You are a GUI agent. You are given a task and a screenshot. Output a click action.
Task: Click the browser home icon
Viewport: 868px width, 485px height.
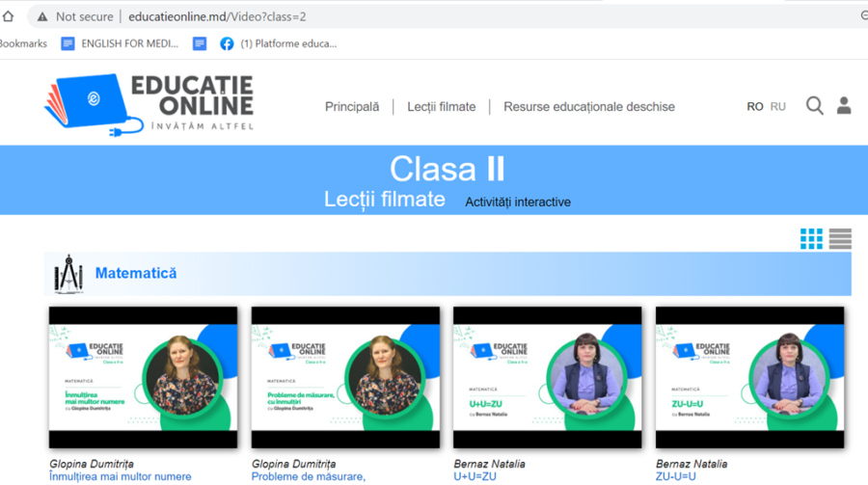pyautogui.click(x=8, y=16)
